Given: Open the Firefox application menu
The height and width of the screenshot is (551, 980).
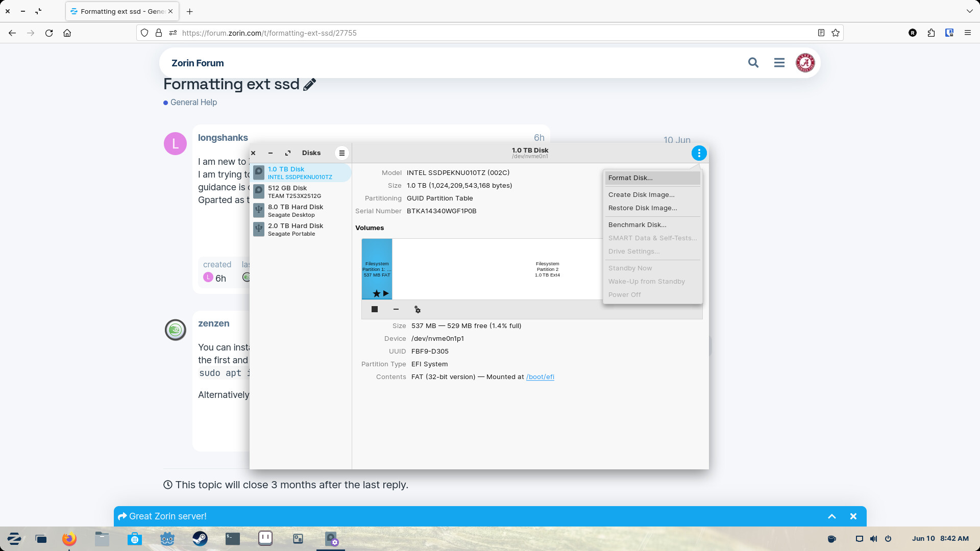Looking at the screenshot, I should pos(968,33).
